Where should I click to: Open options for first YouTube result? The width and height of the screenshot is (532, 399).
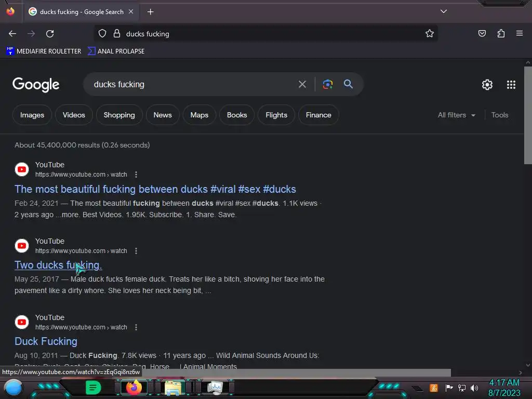coord(136,175)
